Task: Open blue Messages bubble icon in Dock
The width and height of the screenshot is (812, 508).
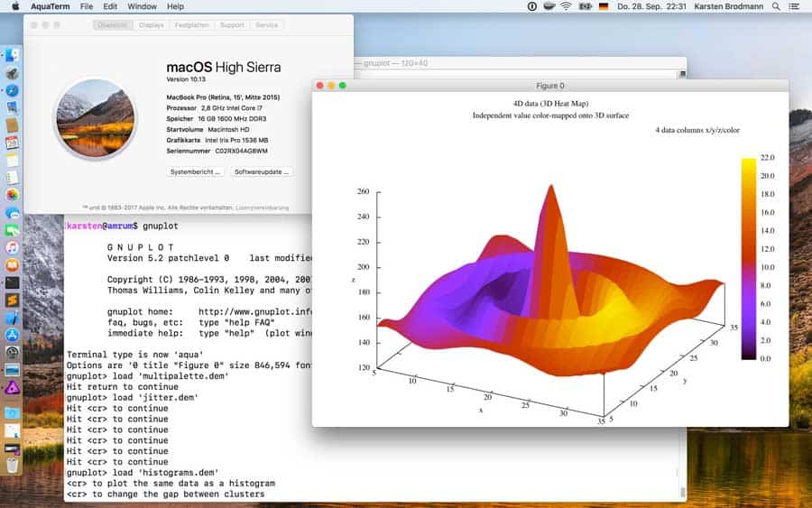Action: [x=12, y=213]
